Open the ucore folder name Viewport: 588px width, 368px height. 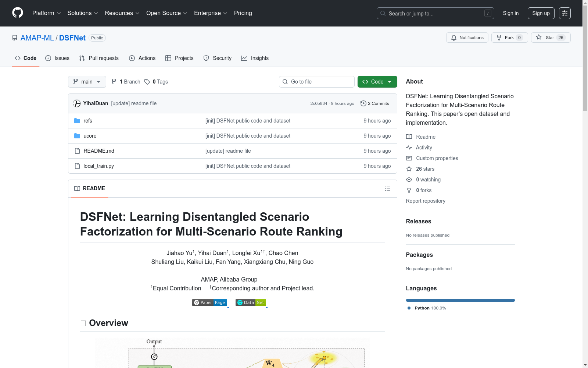[90, 136]
